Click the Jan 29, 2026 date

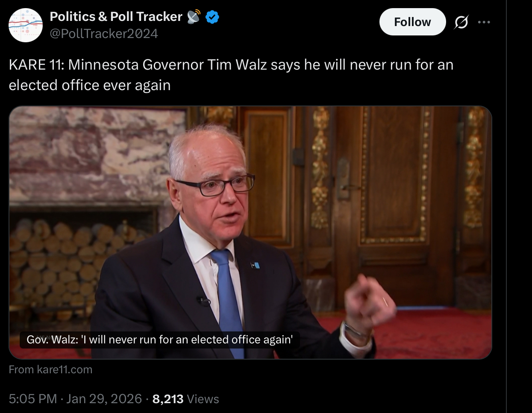pyautogui.click(x=104, y=399)
